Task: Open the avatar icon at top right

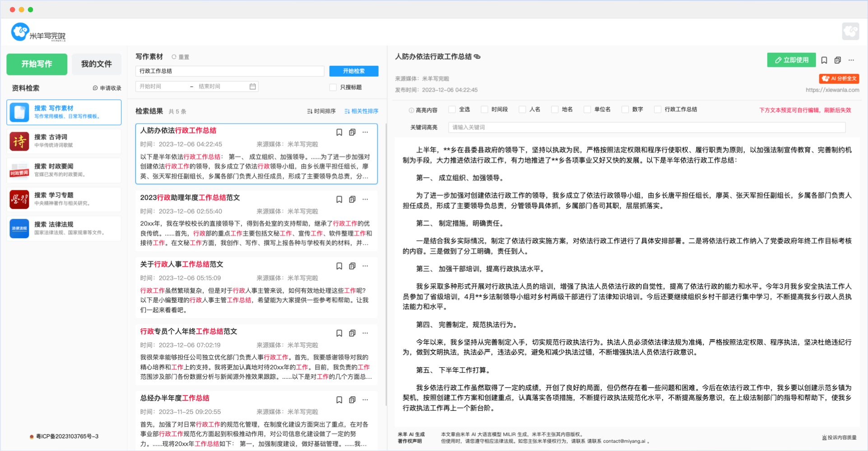Action: (850, 31)
